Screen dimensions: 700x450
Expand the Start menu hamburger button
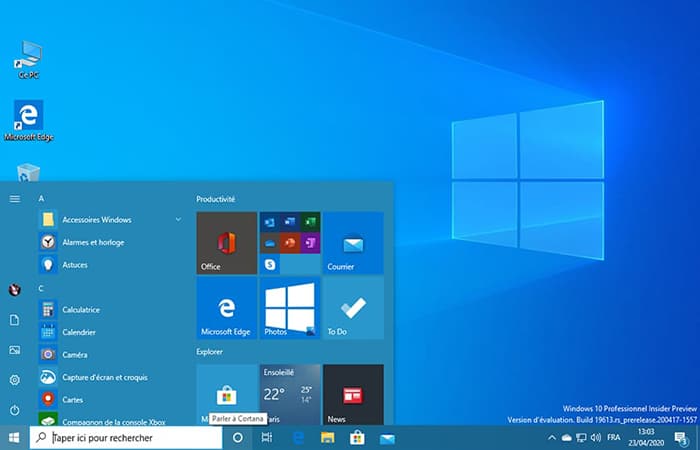(x=15, y=199)
